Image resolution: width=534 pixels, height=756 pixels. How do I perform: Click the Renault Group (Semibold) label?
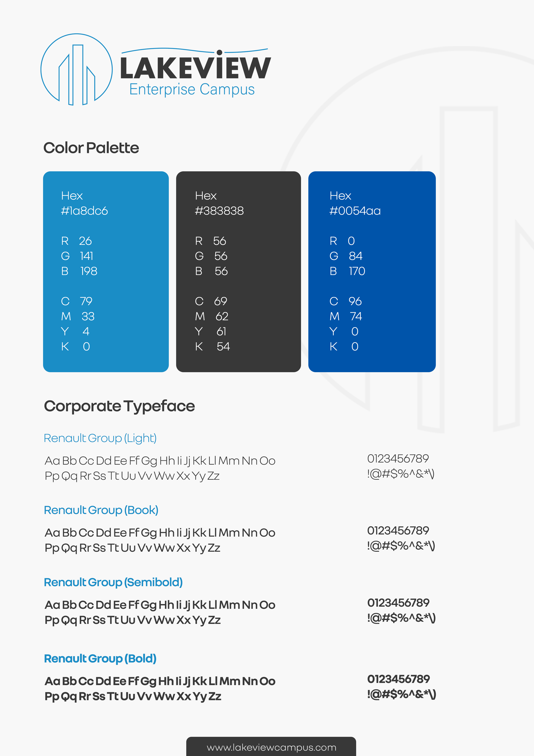click(113, 582)
